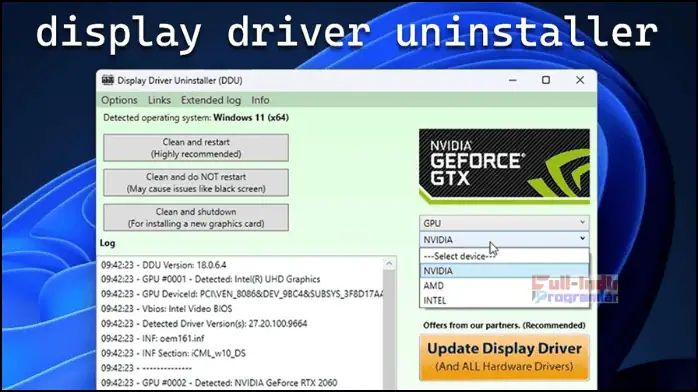Select log line Detected Driver Version(s): 27.20.100.9664

coord(204,323)
